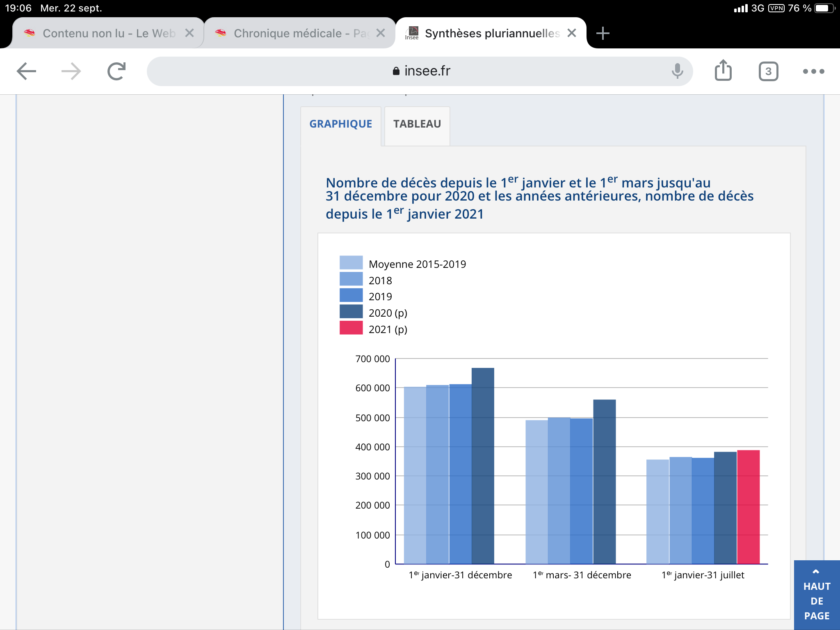
Task: Open the three-dot browser menu
Action: click(813, 71)
